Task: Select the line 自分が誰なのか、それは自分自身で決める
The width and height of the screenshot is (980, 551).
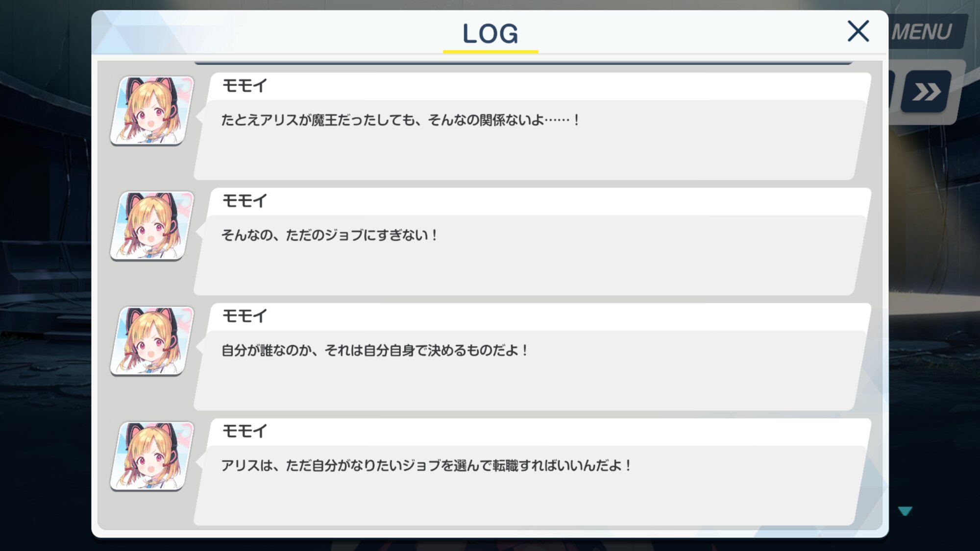Action: [374, 350]
